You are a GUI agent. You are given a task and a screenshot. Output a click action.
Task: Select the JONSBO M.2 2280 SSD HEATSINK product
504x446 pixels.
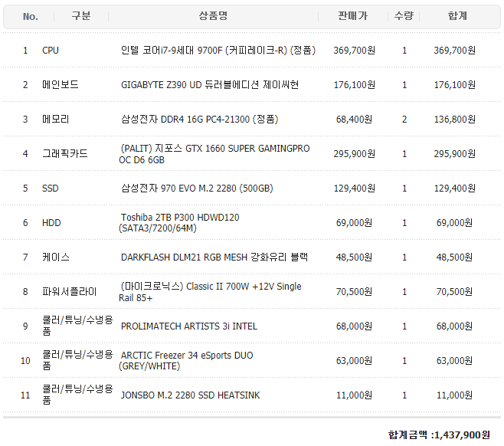(190, 395)
